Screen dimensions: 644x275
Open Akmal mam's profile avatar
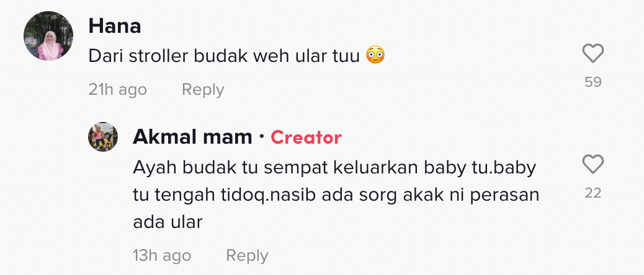(103, 137)
